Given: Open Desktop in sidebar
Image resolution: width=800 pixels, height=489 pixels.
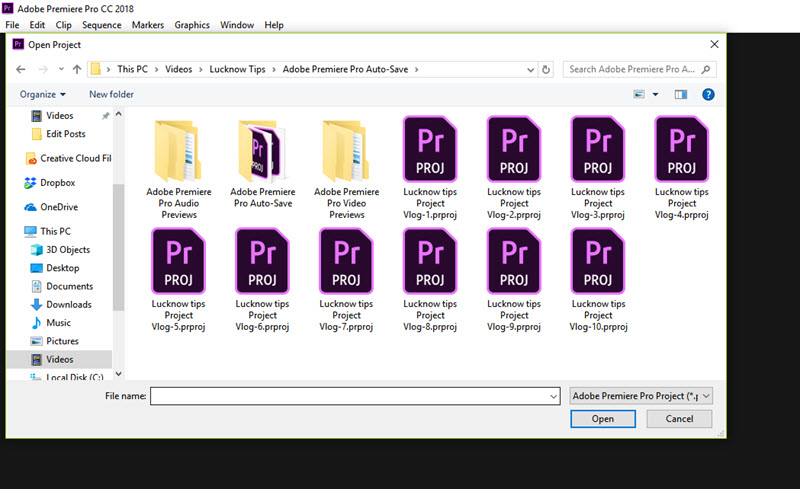Looking at the screenshot, I should click(x=55, y=268).
